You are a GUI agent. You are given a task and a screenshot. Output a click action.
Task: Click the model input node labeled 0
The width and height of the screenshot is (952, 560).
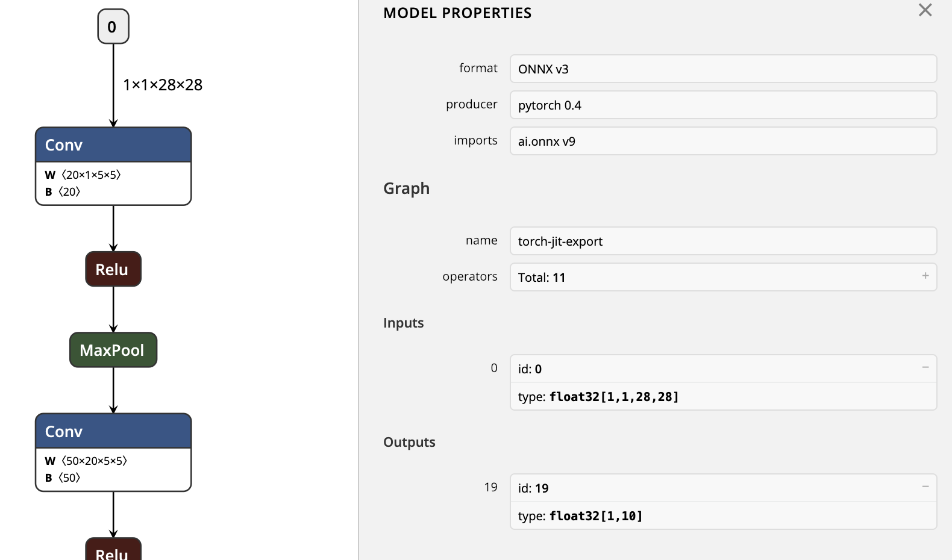(113, 26)
